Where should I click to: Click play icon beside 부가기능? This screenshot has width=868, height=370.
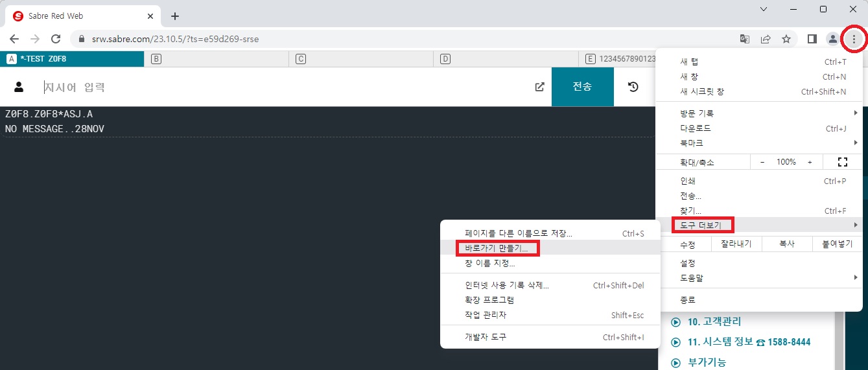click(675, 363)
